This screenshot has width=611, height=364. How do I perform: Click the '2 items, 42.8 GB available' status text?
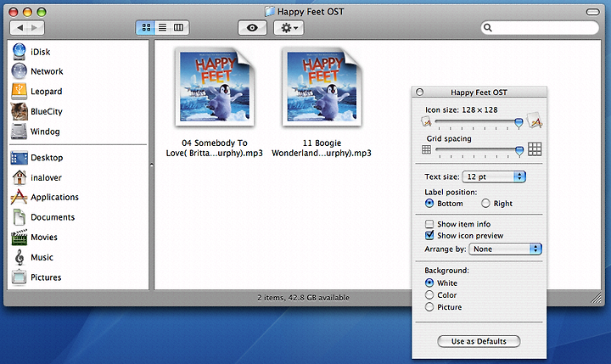[303, 298]
